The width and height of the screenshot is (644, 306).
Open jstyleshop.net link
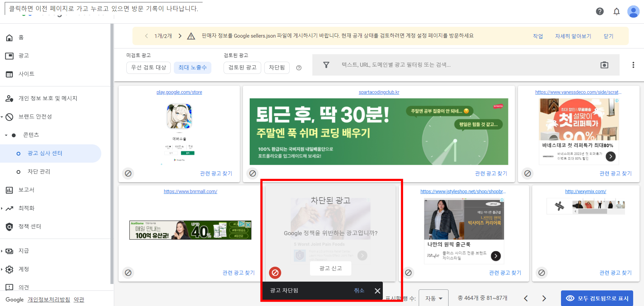(463, 191)
